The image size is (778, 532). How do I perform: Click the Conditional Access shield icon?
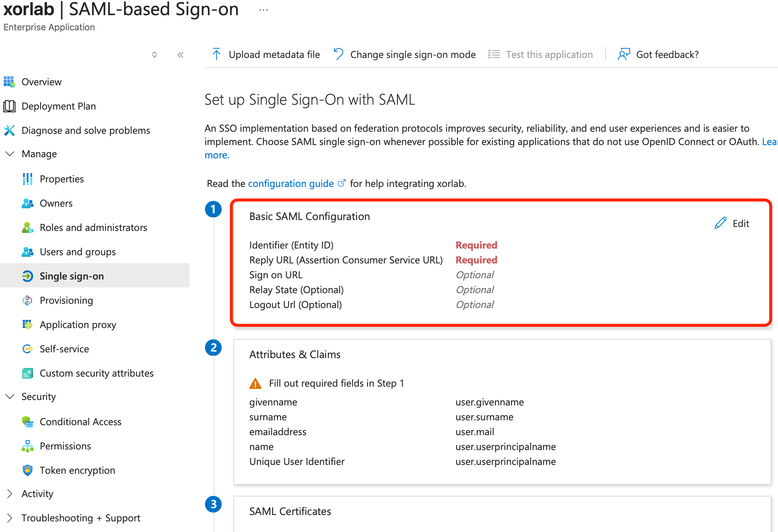pyautogui.click(x=27, y=422)
